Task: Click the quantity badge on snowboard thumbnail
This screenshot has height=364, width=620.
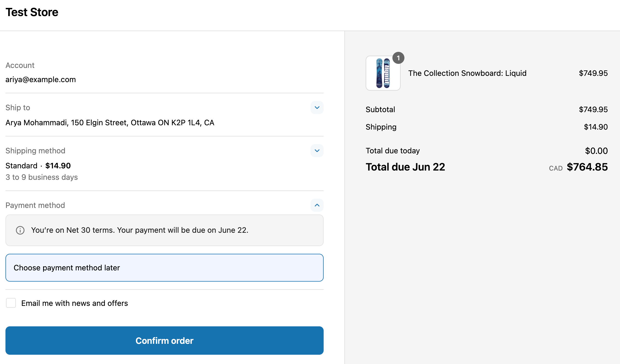Action: point(398,58)
